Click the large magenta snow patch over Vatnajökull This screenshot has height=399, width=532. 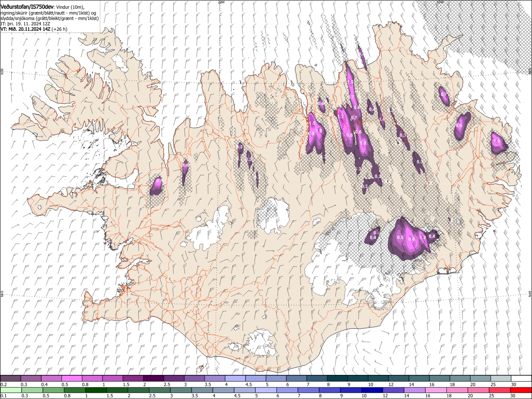pos(409,239)
